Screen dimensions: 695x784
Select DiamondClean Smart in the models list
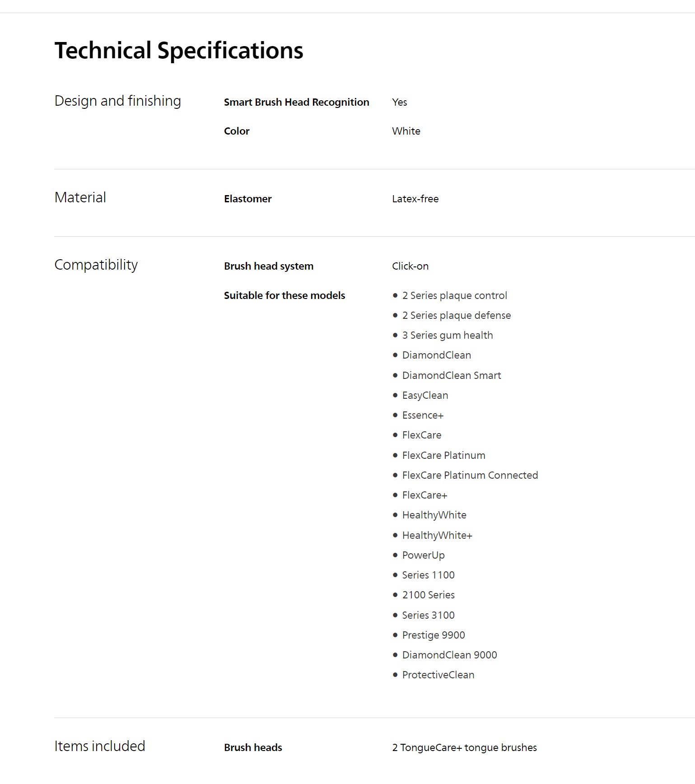tap(451, 376)
